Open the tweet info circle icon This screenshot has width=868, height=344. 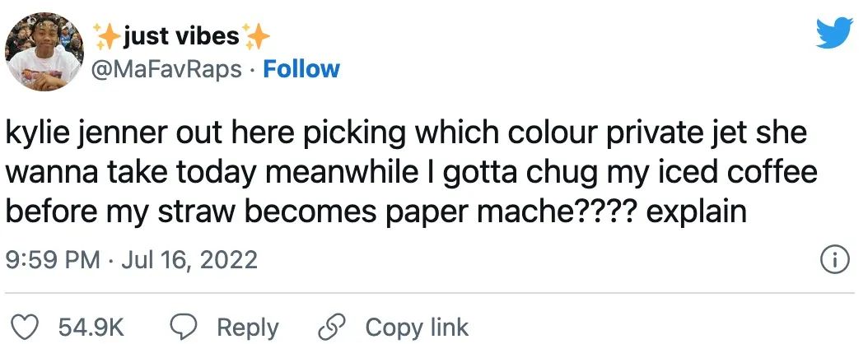[x=835, y=261]
